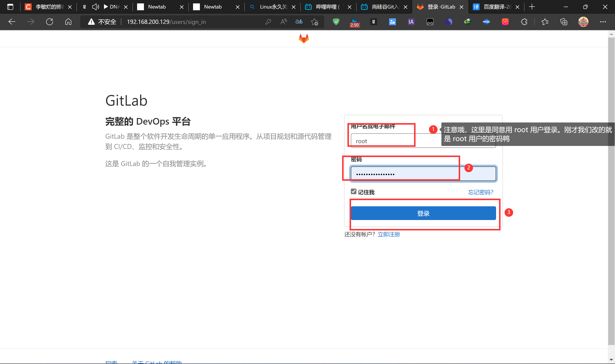Switch to the 哔哩哔哩 tab
Screen dimensions: 615x364
tap(328, 7)
